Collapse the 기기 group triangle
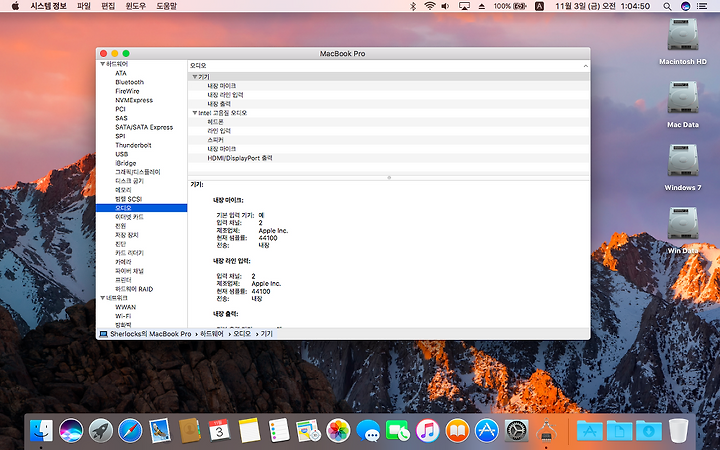 pos(195,77)
